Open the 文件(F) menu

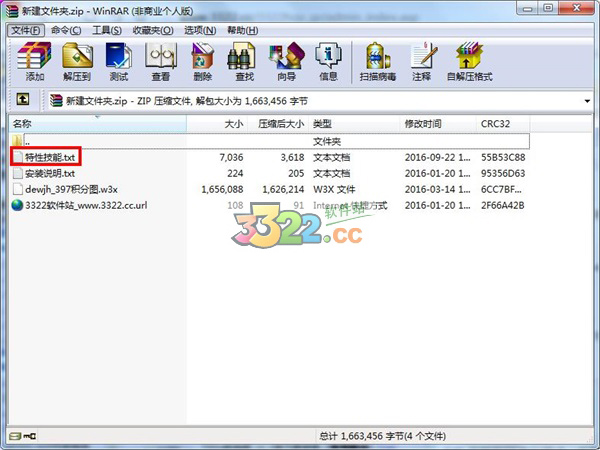(26, 30)
